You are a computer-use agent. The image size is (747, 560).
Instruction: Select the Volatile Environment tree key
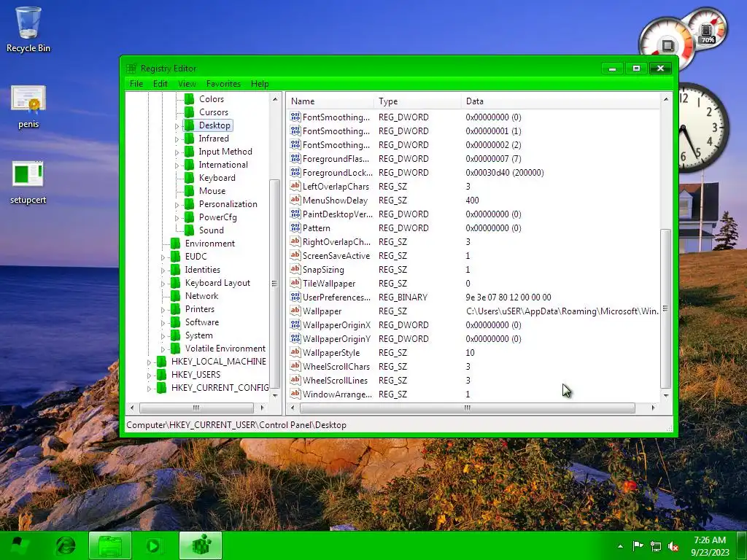pyautogui.click(x=225, y=349)
